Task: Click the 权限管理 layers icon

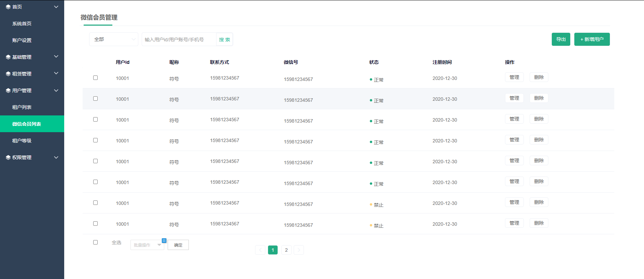Action: click(8, 157)
